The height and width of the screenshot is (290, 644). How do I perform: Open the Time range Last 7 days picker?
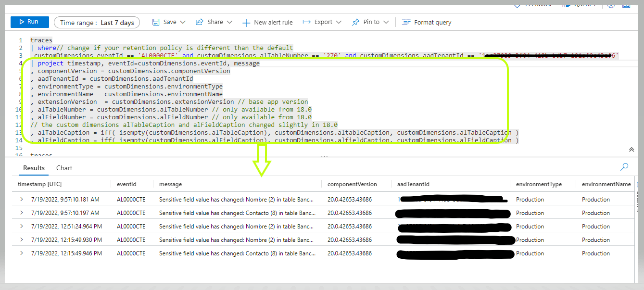tap(97, 23)
